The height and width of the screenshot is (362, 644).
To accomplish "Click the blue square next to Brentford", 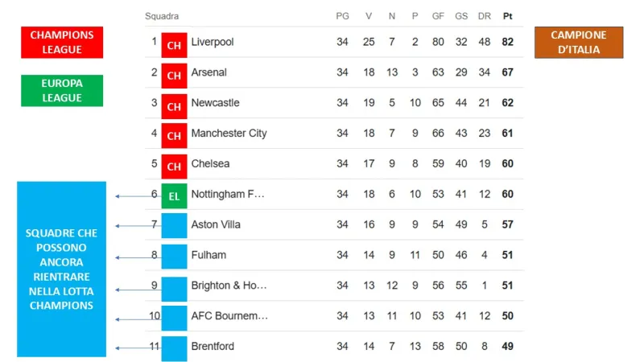I will click(x=174, y=348).
